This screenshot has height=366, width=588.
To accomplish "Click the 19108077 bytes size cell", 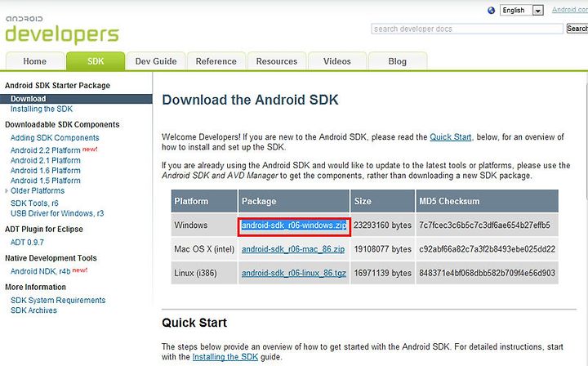I will (382, 249).
